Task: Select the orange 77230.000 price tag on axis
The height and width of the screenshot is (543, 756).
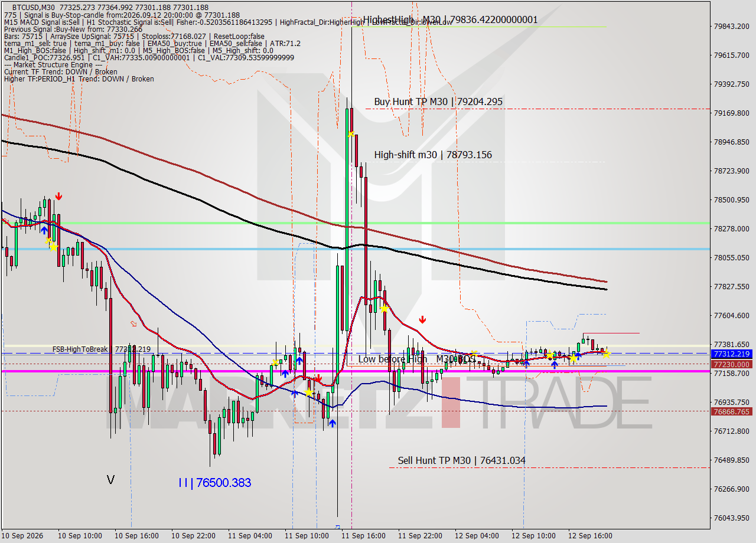Action: (731, 364)
